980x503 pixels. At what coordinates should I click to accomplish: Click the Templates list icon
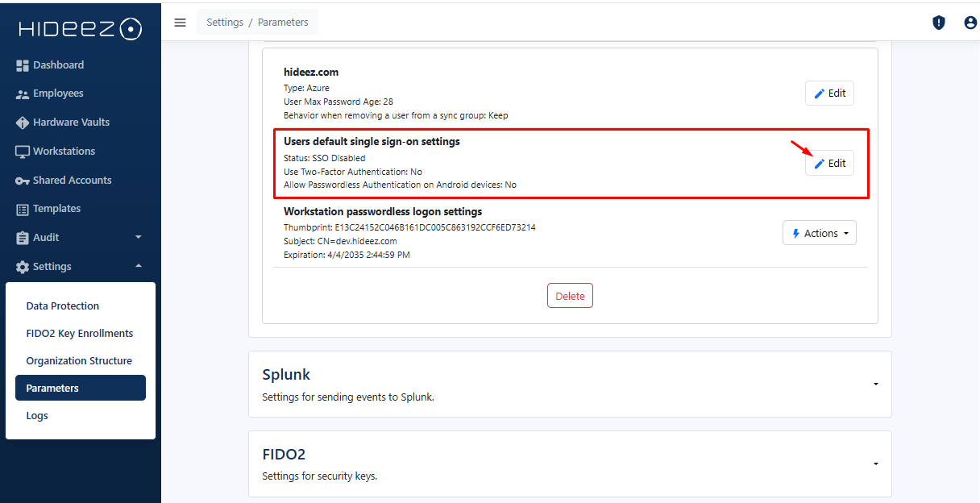(x=23, y=210)
